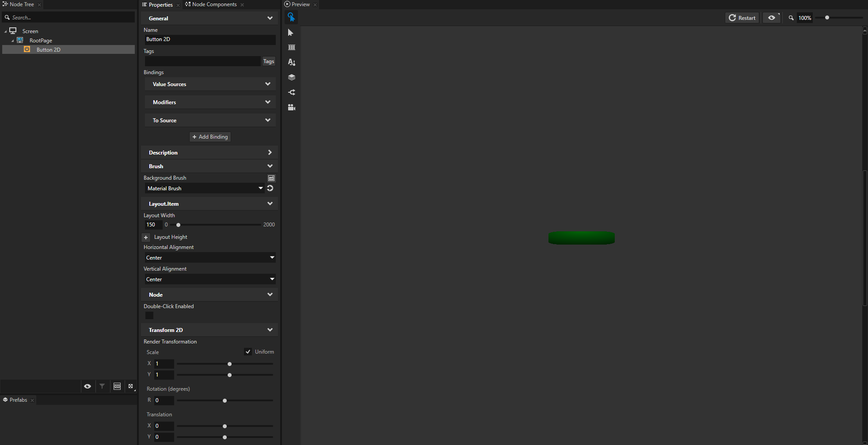Click the Add Binding button

point(209,136)
